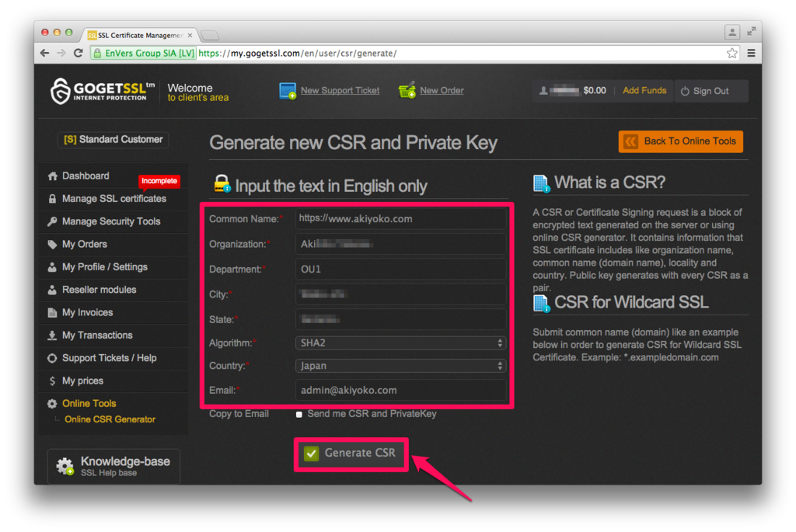Click the New Order basket icon

pos(407,90)
